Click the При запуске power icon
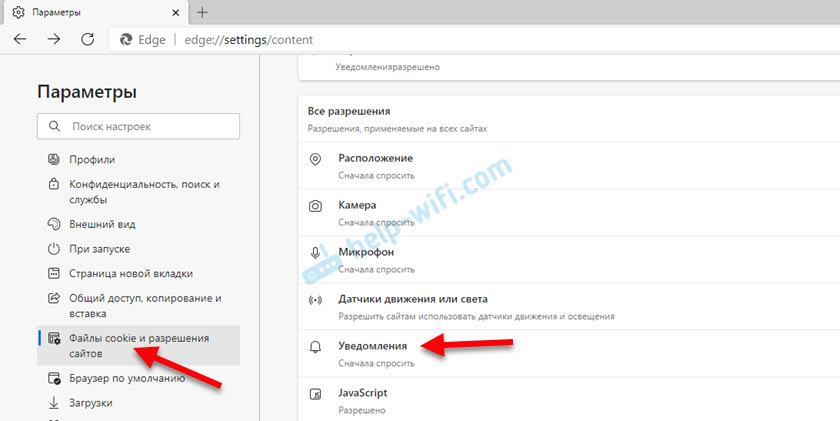Screen dimensions: 840x421 [x=54, y=249]
